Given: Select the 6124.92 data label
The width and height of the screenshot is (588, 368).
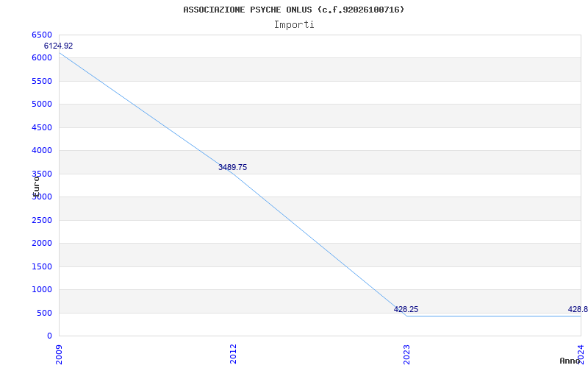Looking at the screenshot, I should click(59, 46).
